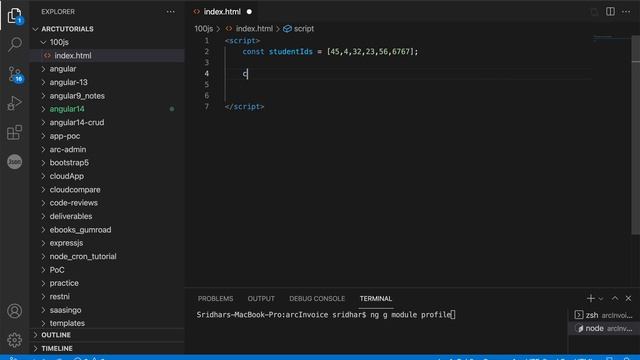The width and height of the screenshot is (640, 360).
Task: Click the closing script tag on line 7
Action: click(x=244, y=107)
